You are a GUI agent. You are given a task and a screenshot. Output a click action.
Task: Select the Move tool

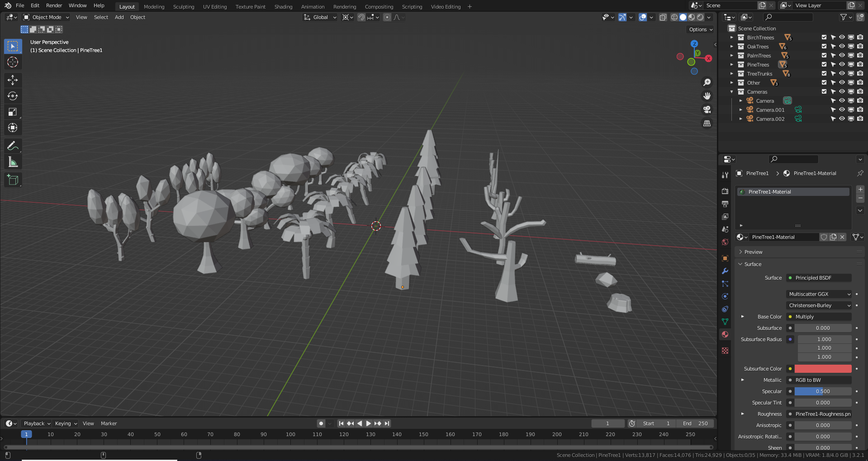(13, 80)
